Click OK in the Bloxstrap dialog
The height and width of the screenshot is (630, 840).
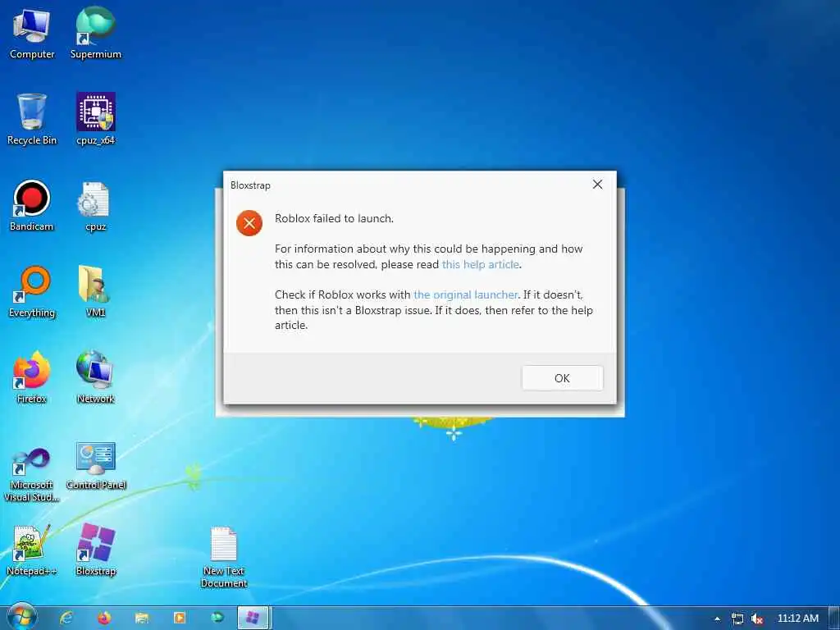tap(562, 378)
